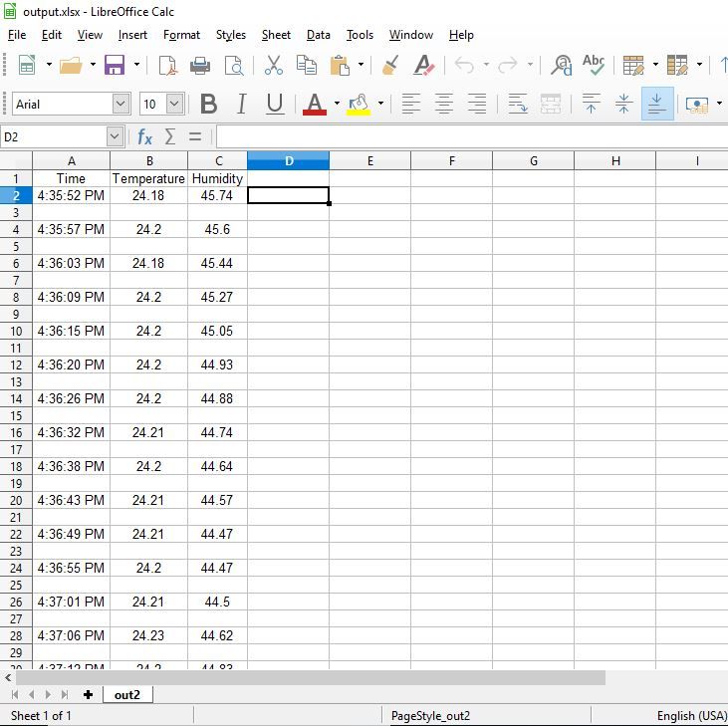The image size is (728, 726).
Task: Run the Spelling check icon
Action: click(x=594, y=65)
